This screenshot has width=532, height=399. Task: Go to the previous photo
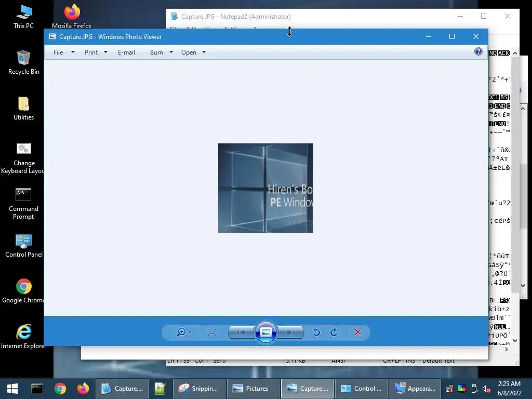(241, 332)
